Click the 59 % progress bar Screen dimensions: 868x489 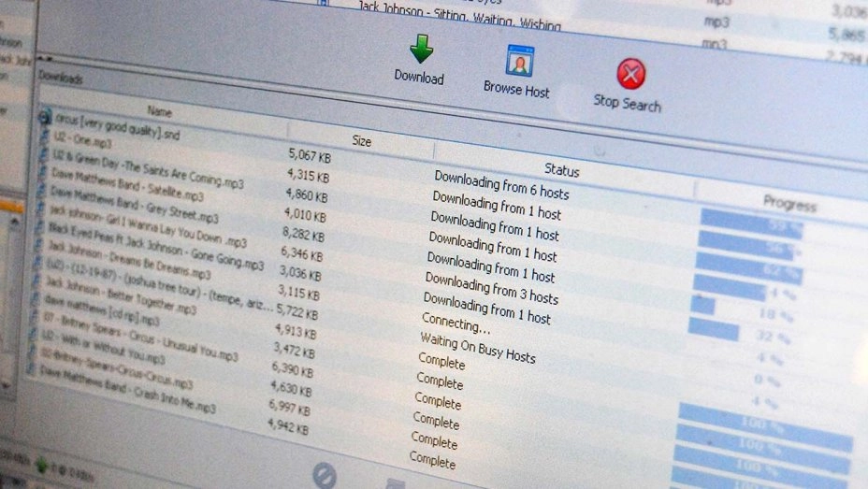(x=751, y=224)
